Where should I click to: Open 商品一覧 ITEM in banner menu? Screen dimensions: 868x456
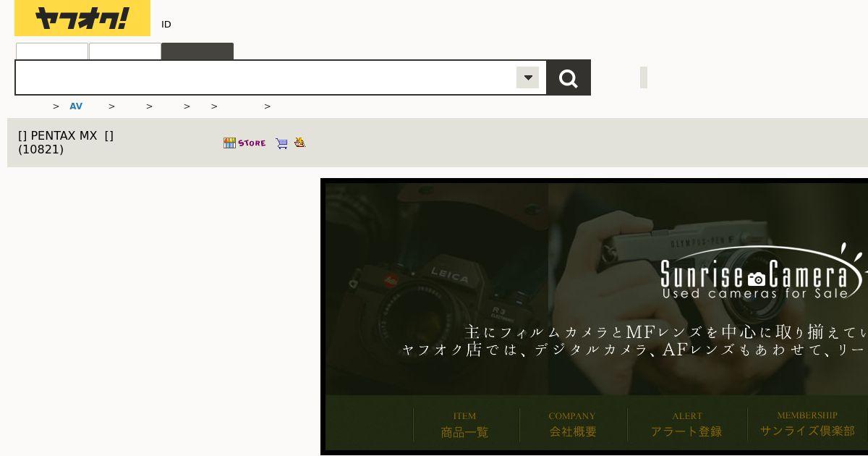[465, 425]
